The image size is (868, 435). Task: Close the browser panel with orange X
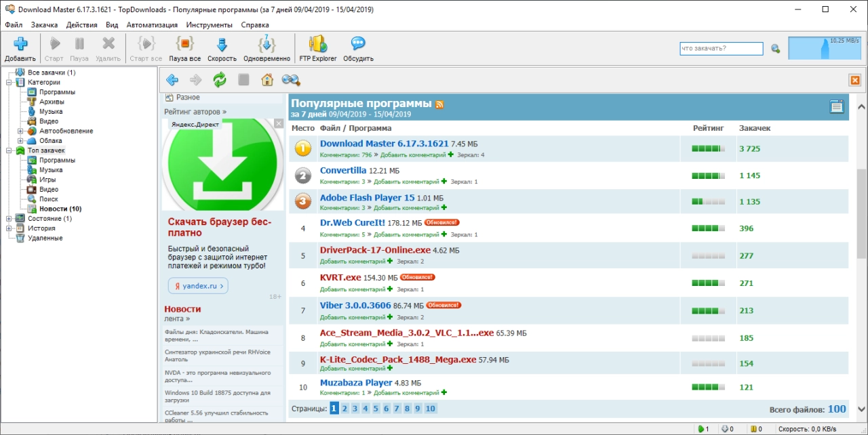pos(854,80)
